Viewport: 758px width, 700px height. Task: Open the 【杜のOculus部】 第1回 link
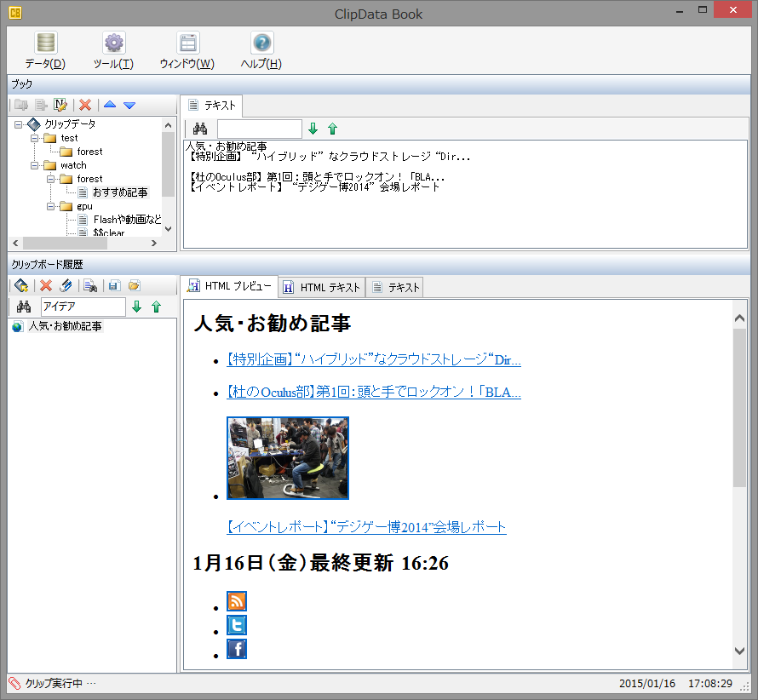(374, 392)
